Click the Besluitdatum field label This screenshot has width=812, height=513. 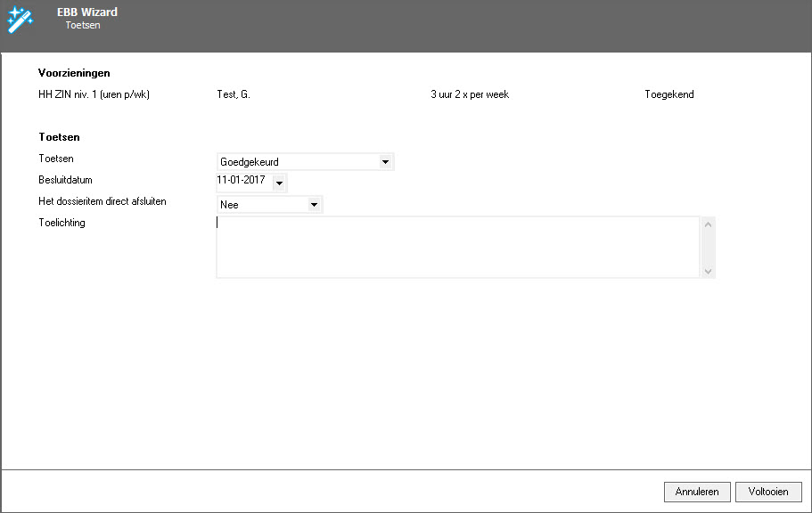tap(65, 181)
